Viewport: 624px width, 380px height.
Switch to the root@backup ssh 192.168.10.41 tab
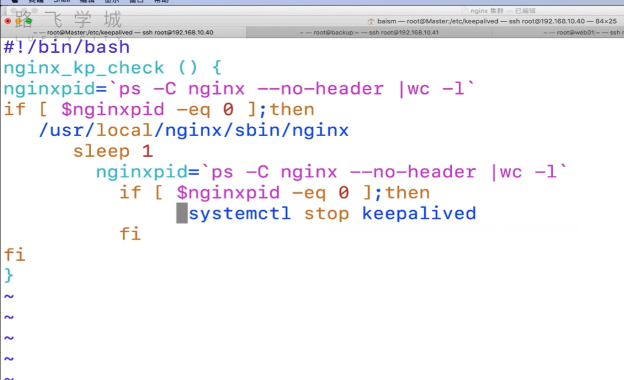click(x=369, y=32)
